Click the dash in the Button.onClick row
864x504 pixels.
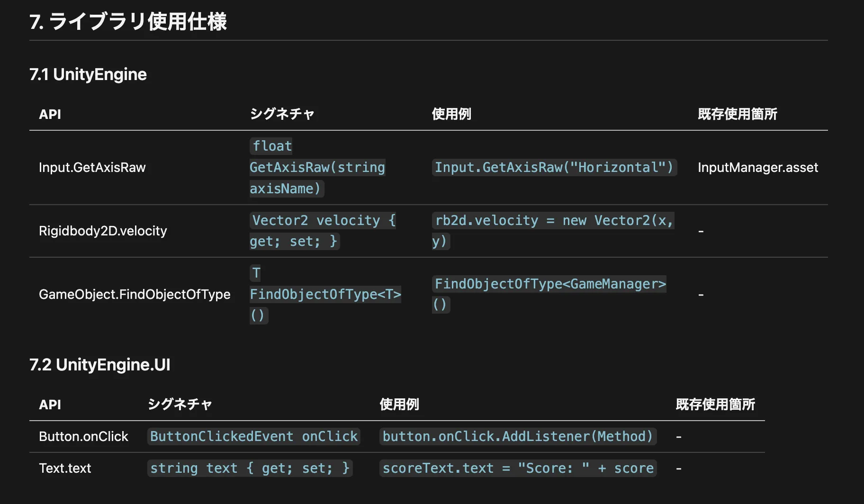coord(679,437)
